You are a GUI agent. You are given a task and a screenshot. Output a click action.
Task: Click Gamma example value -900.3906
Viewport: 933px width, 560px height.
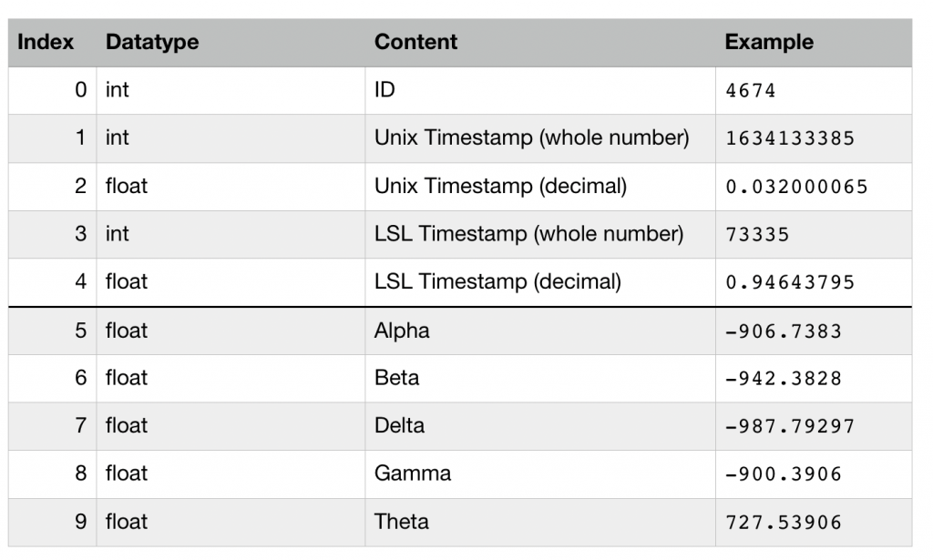point(783,473)
